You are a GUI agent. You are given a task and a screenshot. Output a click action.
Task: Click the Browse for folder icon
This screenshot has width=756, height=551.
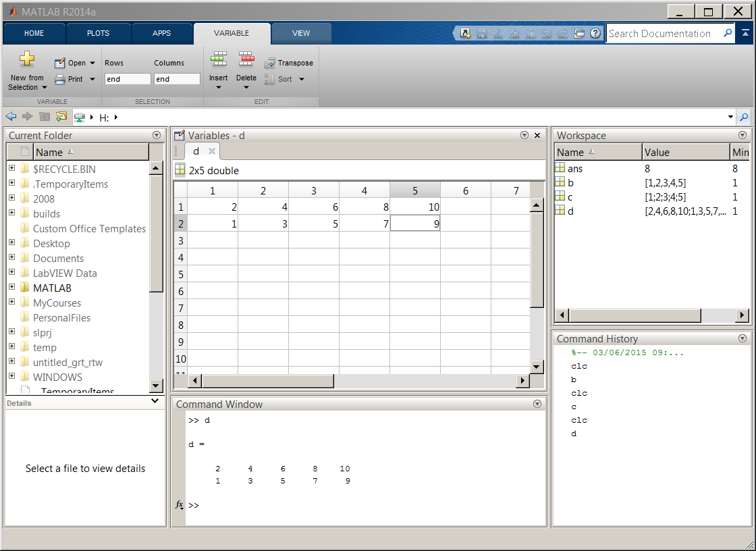(x=61, y=116)
